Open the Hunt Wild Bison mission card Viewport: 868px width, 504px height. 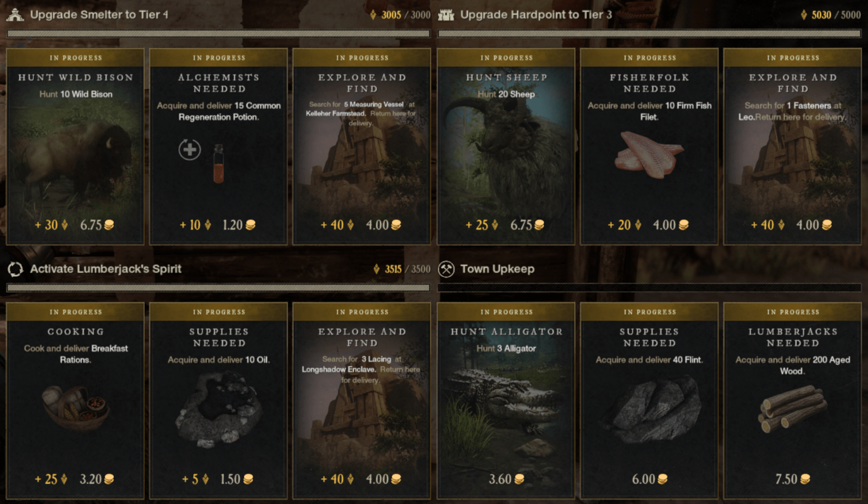pos(75,146)
